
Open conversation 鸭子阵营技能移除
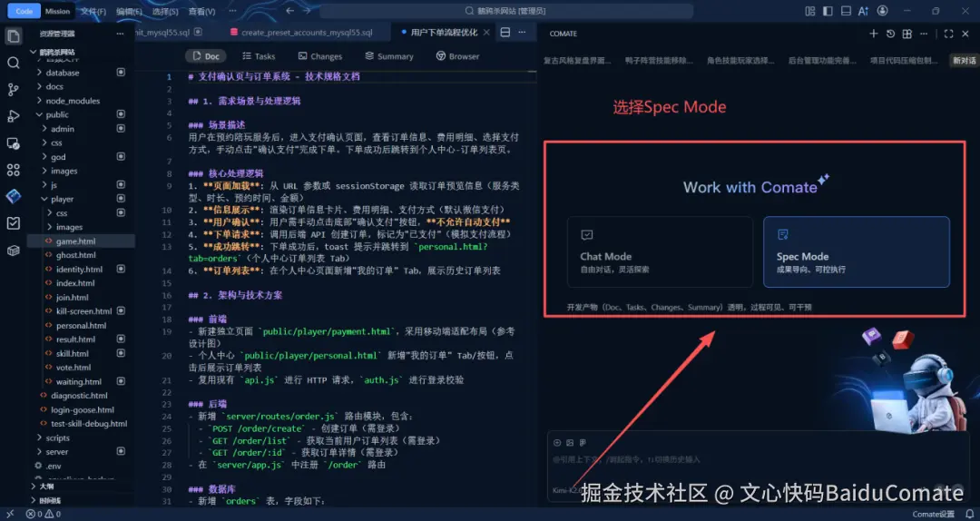click(x=660, y=61)
